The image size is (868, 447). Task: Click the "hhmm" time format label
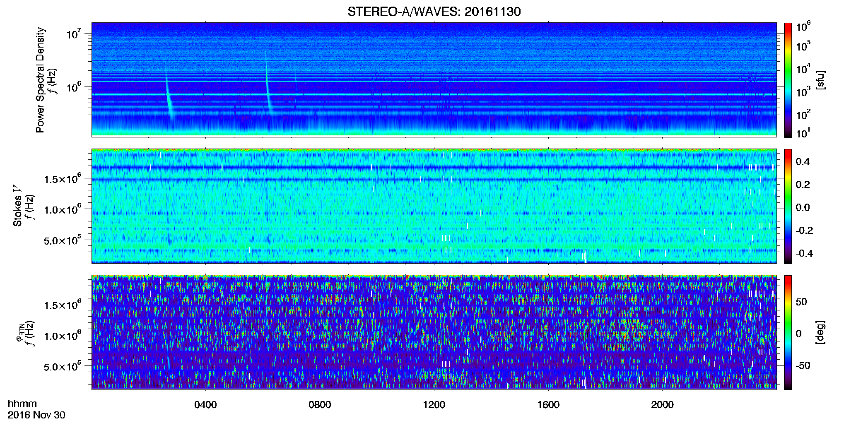point(22,404)
